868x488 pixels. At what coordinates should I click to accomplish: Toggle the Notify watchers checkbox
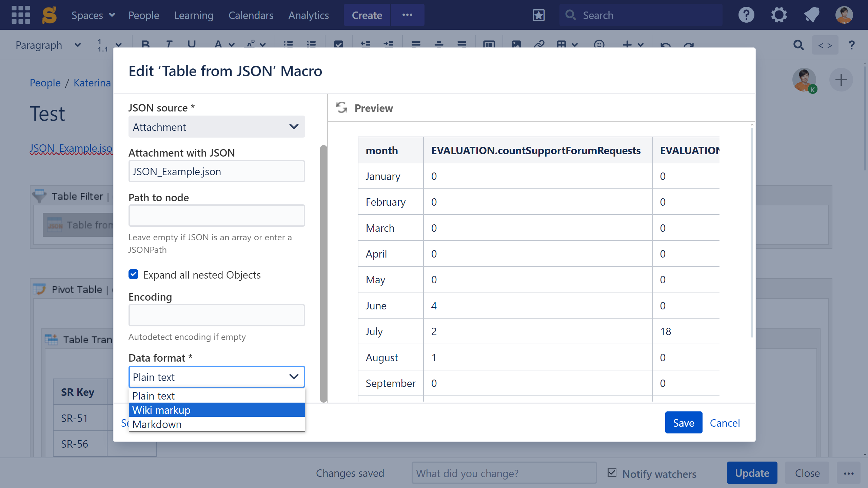(612, 473)
